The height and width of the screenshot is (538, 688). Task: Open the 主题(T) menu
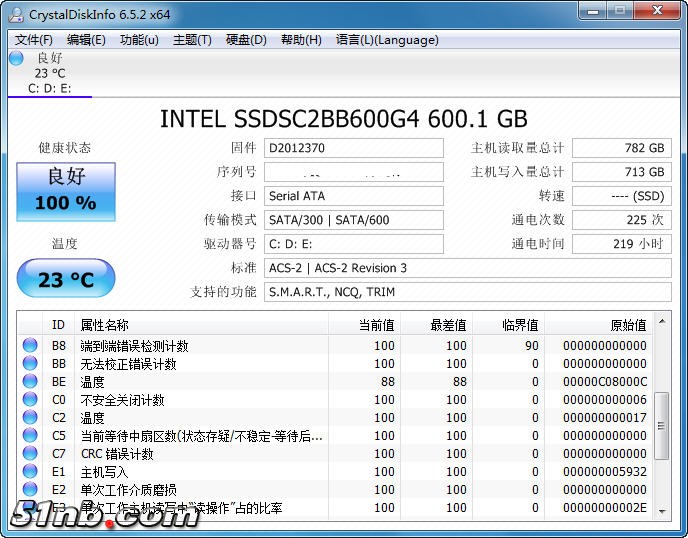click(x=192, y=40)
